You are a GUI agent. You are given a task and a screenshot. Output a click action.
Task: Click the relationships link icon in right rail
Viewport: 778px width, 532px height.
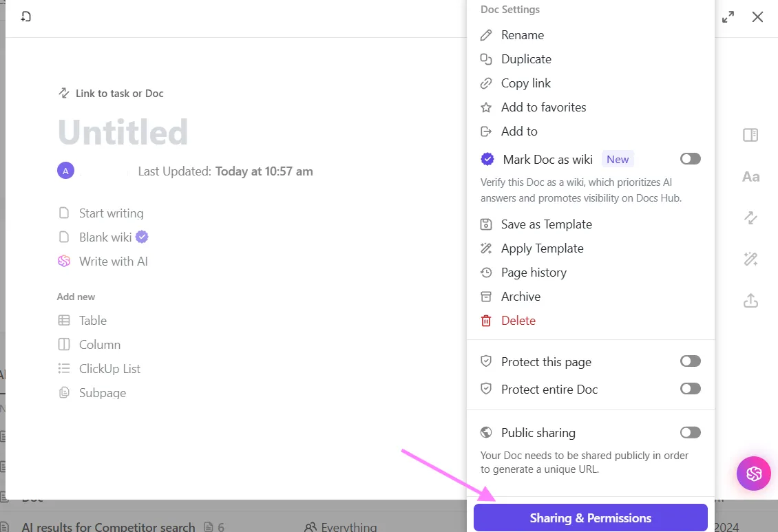[x=750, y=217]
